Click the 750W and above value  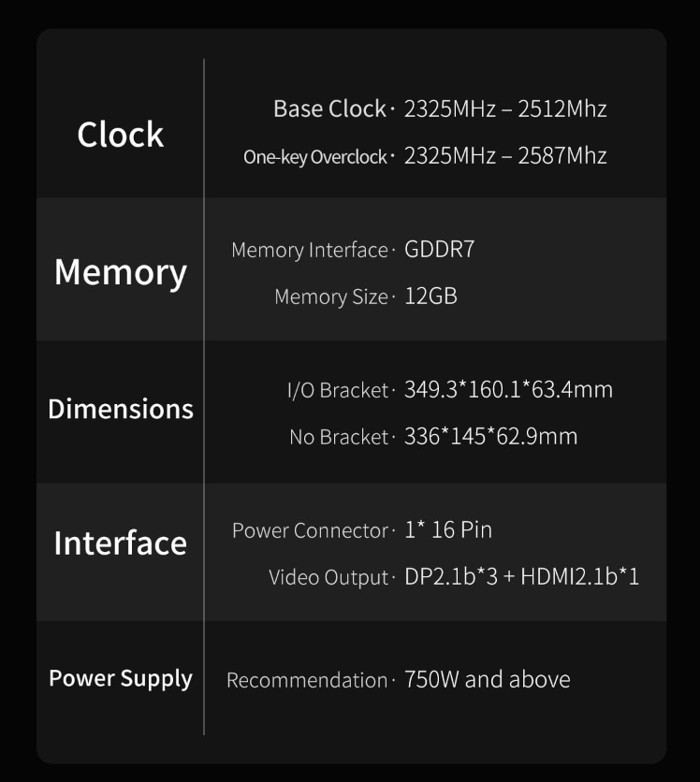[488, 679]
